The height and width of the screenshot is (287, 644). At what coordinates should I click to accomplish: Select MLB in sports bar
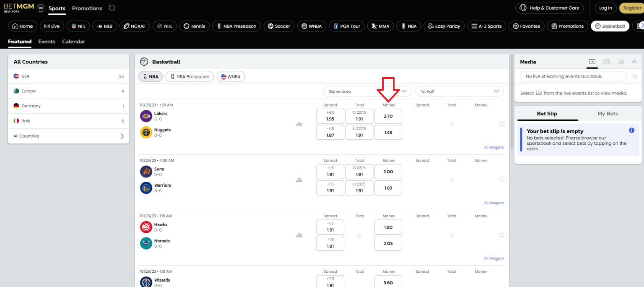pyautogui.click(x=105, y=26)
